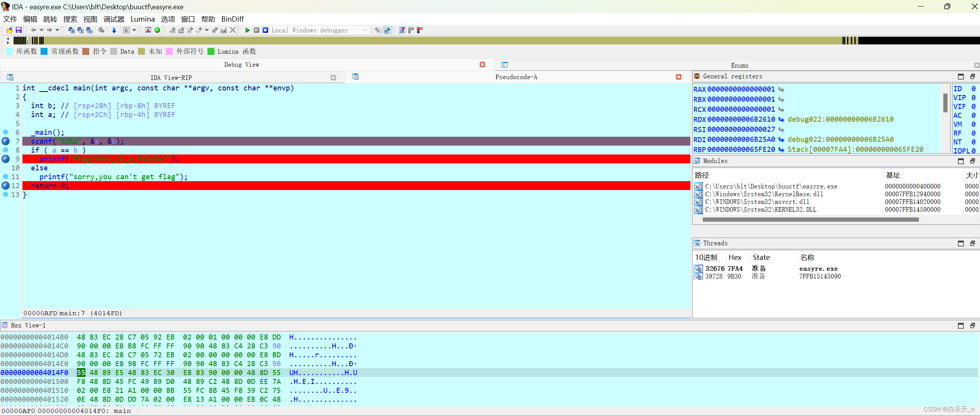The image size is (980, 416).
Task: Toggle the VIP flag value
Action: pyautogui.click(x=973, y=98)
